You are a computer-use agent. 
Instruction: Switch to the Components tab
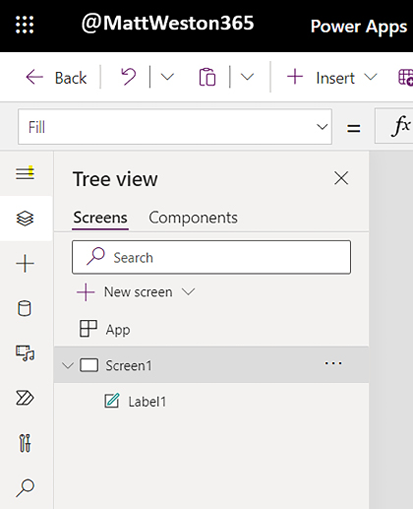193,218
